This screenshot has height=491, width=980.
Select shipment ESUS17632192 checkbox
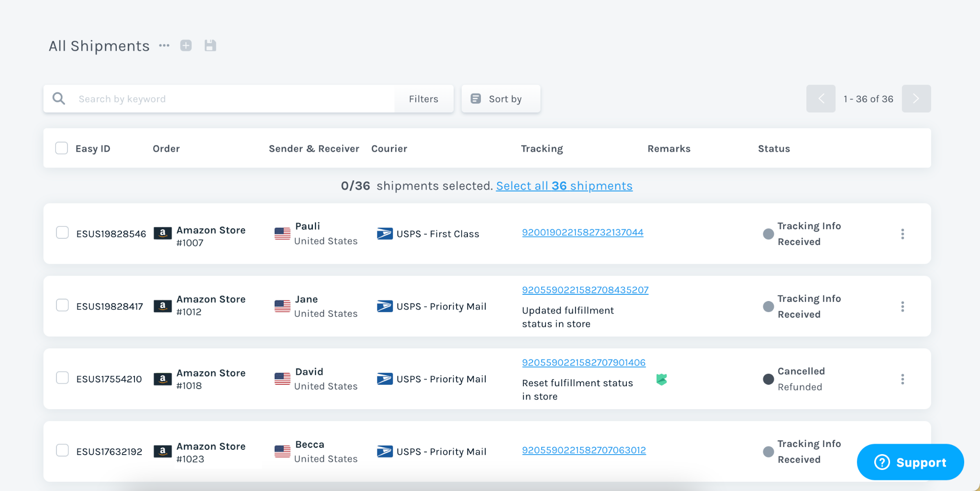pos(62,450)
